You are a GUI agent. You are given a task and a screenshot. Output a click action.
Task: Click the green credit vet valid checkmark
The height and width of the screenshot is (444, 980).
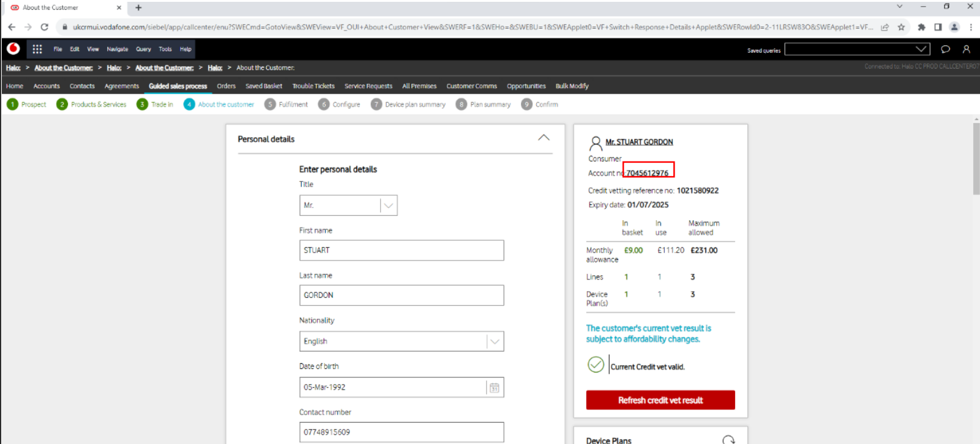click(596, 364)
